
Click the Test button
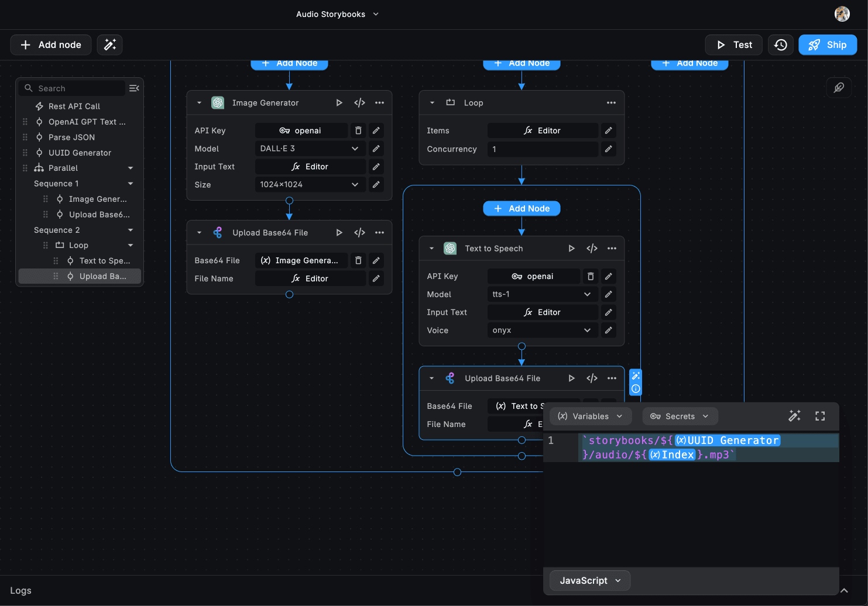pos(734,45)
